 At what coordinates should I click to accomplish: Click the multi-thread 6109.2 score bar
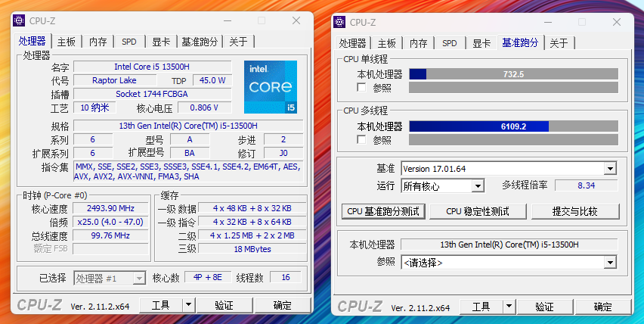(513, 126)
